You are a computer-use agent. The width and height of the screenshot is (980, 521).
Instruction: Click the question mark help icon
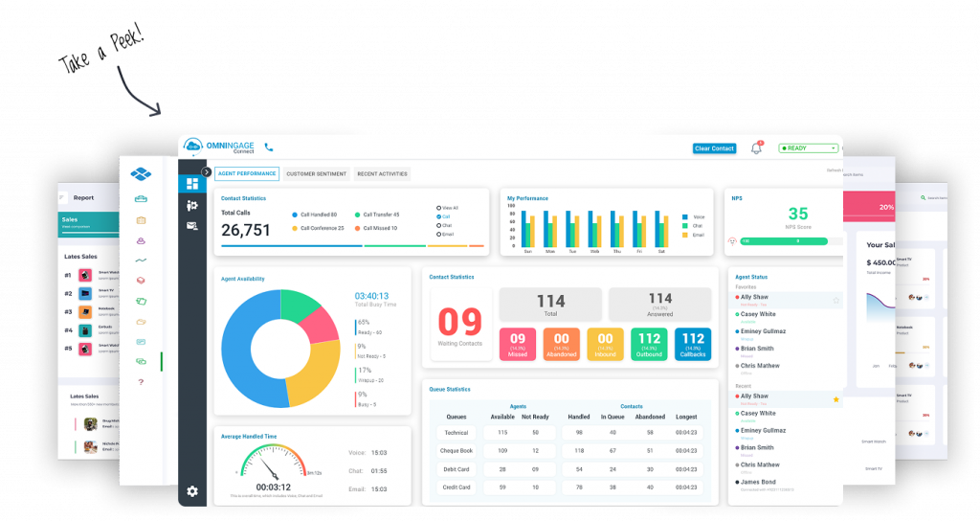click(141, 382)
